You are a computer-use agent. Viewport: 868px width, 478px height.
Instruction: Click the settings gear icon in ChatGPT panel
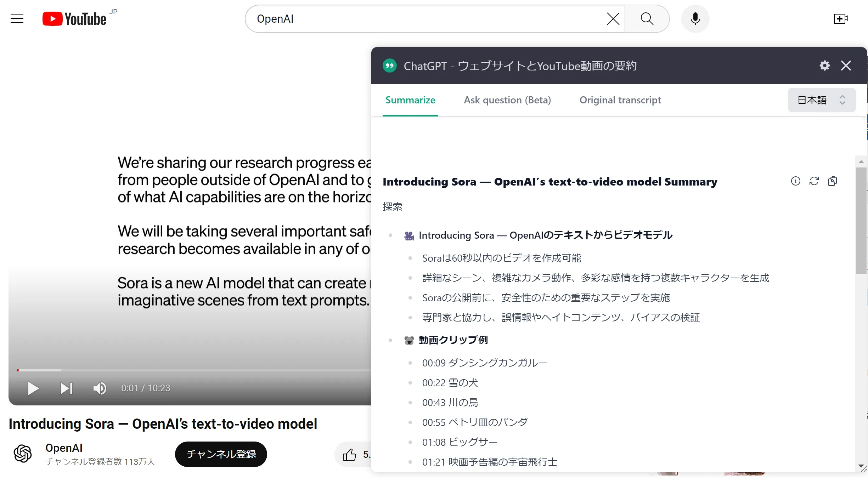[824, 66]
